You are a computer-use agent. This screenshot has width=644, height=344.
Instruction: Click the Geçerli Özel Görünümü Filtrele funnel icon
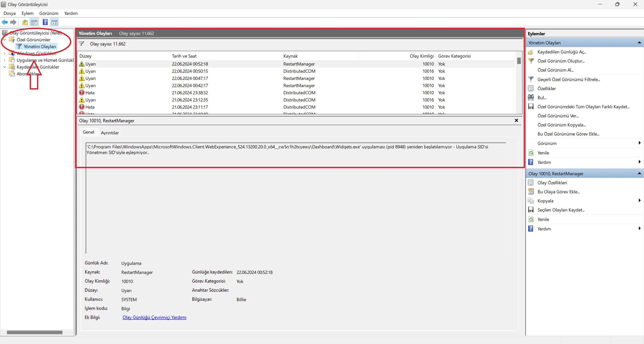[x=531, y=79]
